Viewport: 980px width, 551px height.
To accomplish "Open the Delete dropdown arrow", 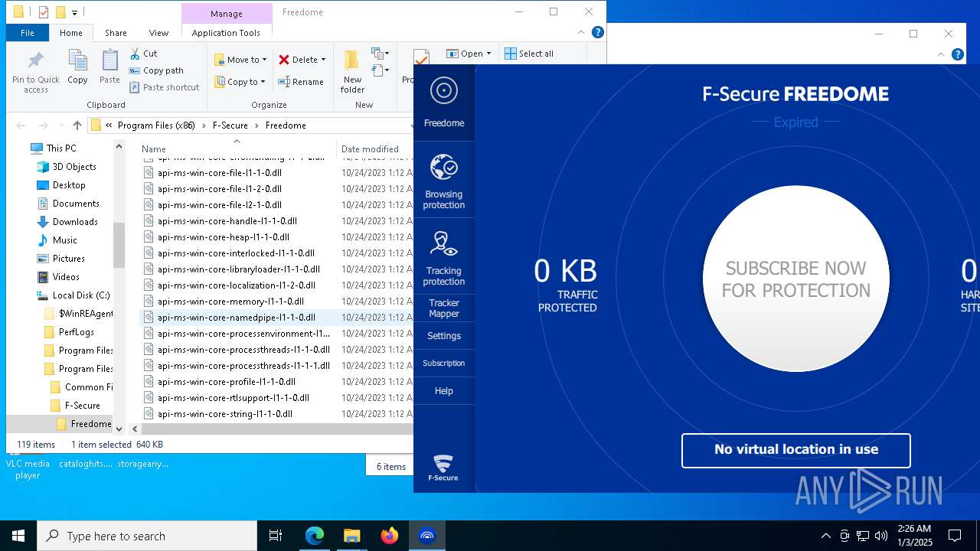I will (x=323, y=60).
